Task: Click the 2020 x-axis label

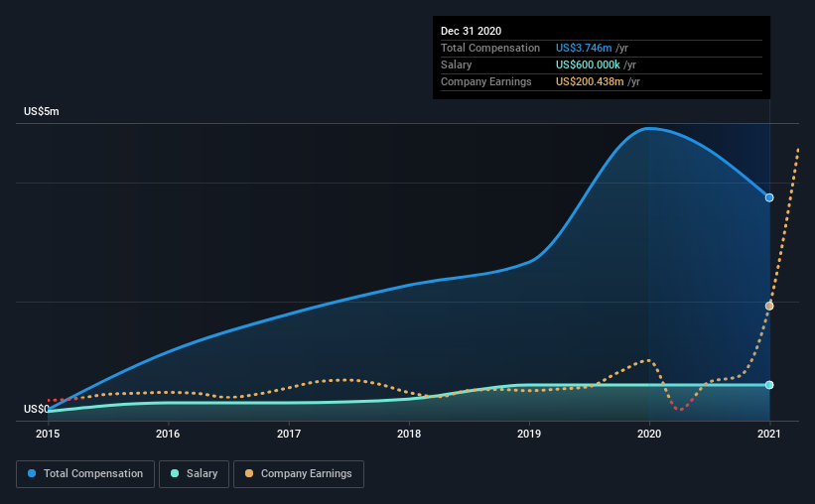Action: pyautogui.click(x=649, y=434)
